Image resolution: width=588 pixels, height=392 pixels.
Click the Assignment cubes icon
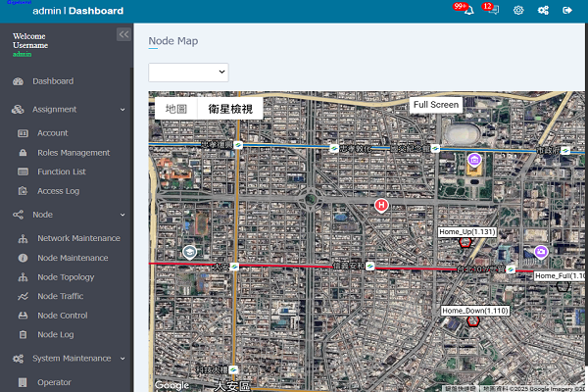[18, 109]
